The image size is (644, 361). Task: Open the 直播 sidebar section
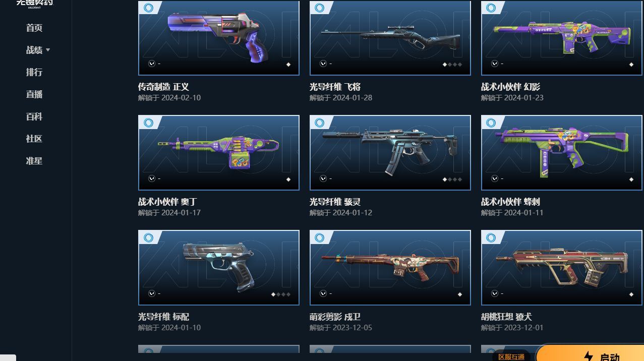pos(34,94)
